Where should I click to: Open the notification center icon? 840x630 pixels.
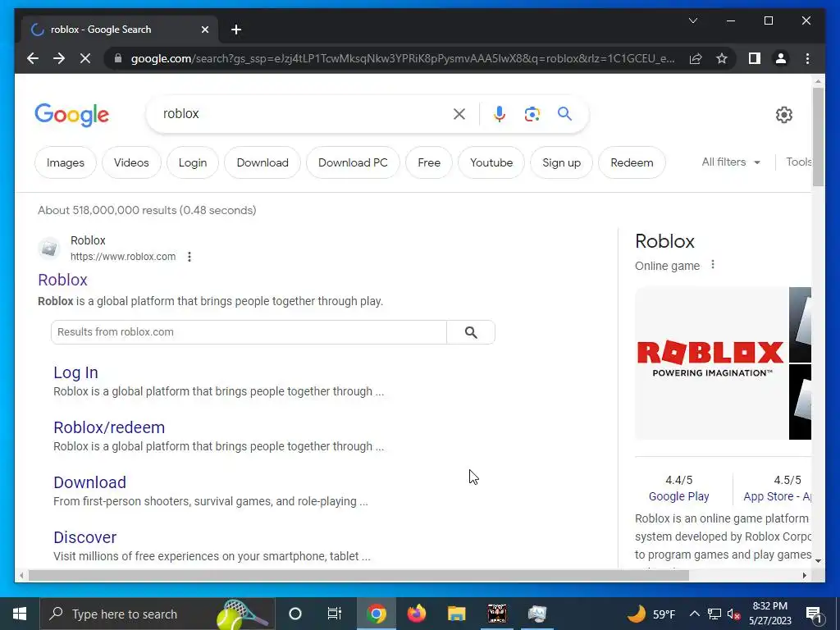(x=814, y=614)
